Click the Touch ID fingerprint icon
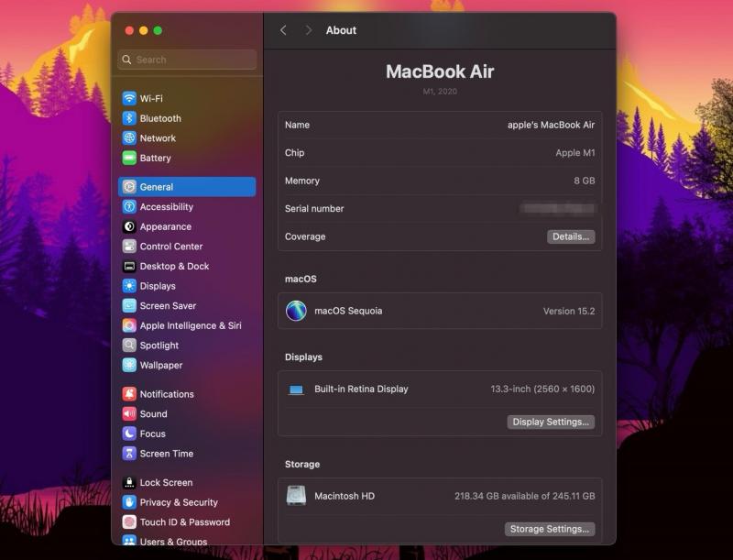The height and width of the screenshot is (560, 733). 129,522
